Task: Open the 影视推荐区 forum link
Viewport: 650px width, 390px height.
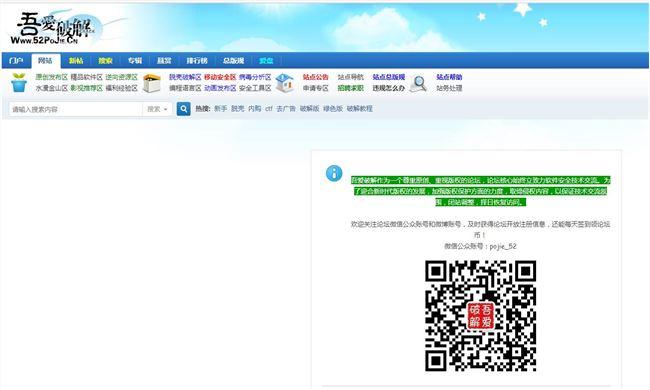Action: pos(86,88)
